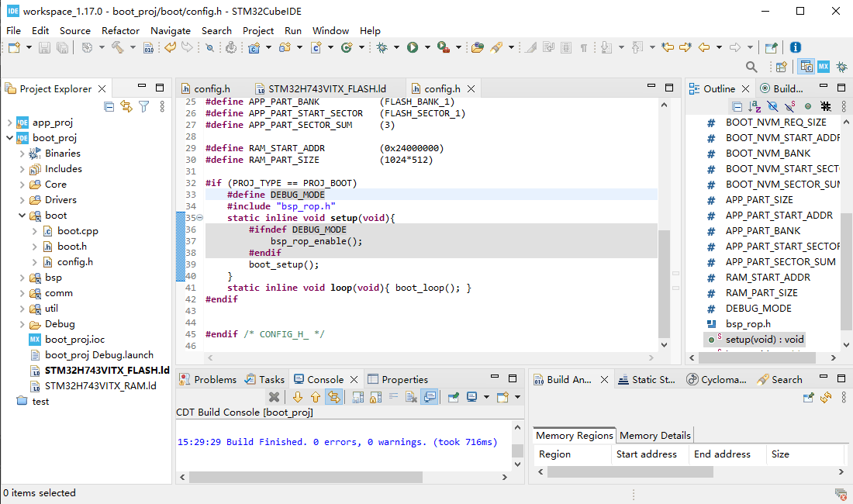Click the blue Information icon
The image size is (853, 504).
tap(796, 47)
